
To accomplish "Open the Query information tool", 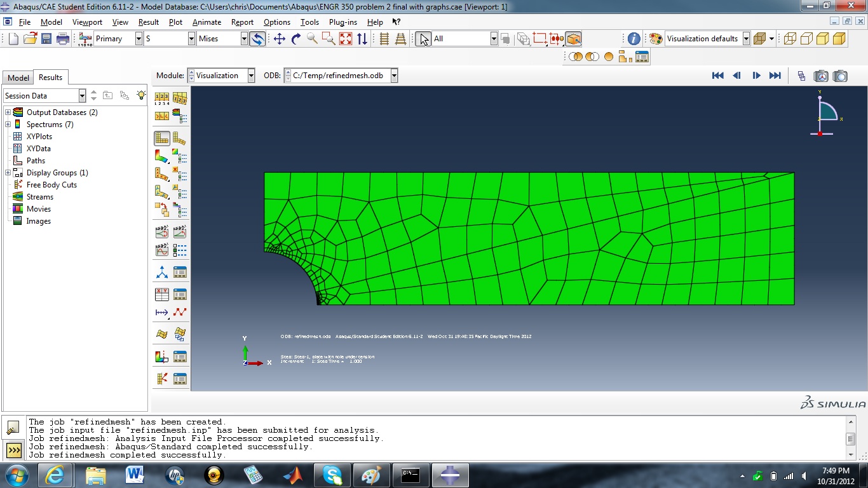I will [634, 39].
